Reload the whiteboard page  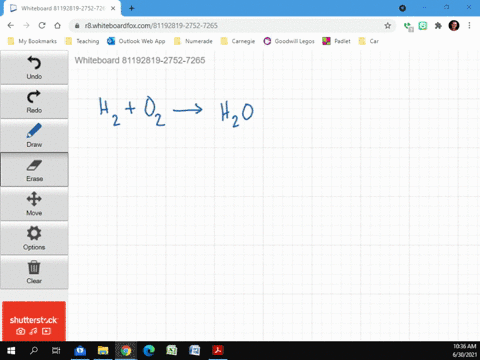click(x=42, y=26)
